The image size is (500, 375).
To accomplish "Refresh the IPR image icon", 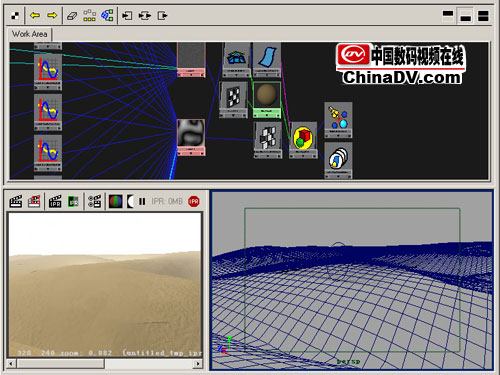I will tap(73, 201).
